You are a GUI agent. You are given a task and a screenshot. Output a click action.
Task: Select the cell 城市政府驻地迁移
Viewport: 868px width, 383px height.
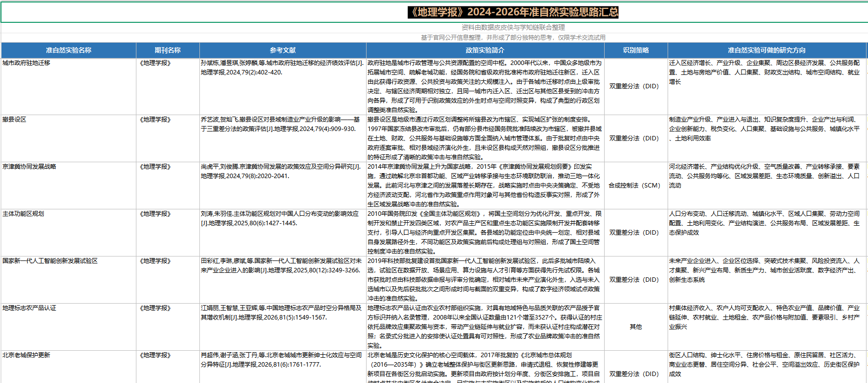[68, 86]
